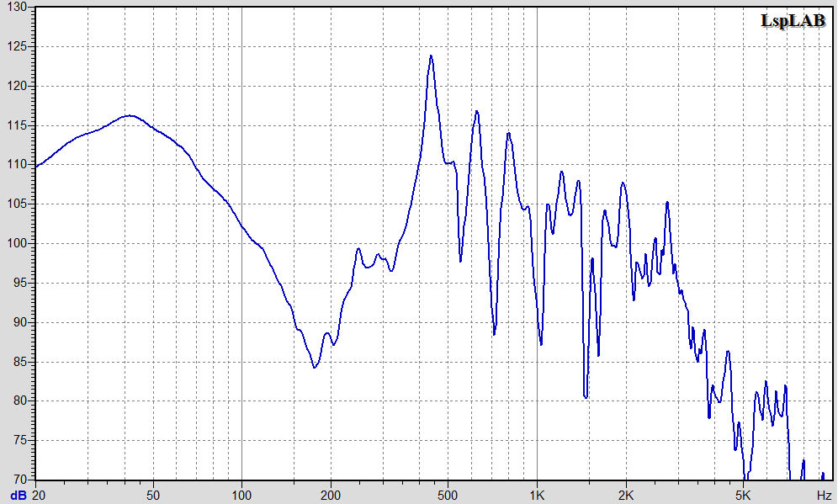Select the 115 dB level label
Viewport: 838px width, 504px height.
pos(17,125)
